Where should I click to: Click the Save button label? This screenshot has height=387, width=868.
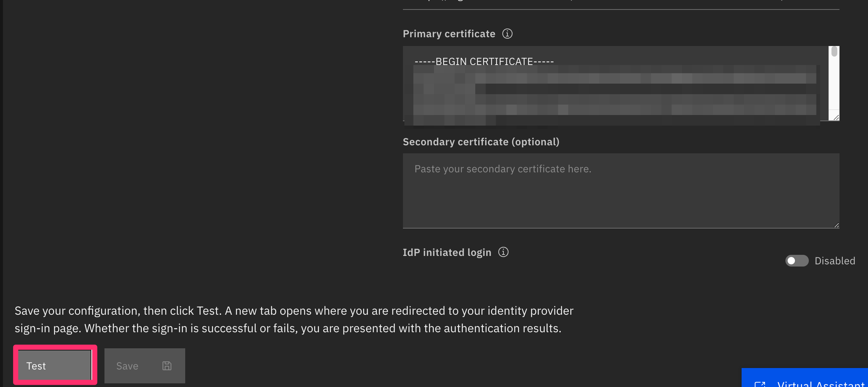coord(127,366)
